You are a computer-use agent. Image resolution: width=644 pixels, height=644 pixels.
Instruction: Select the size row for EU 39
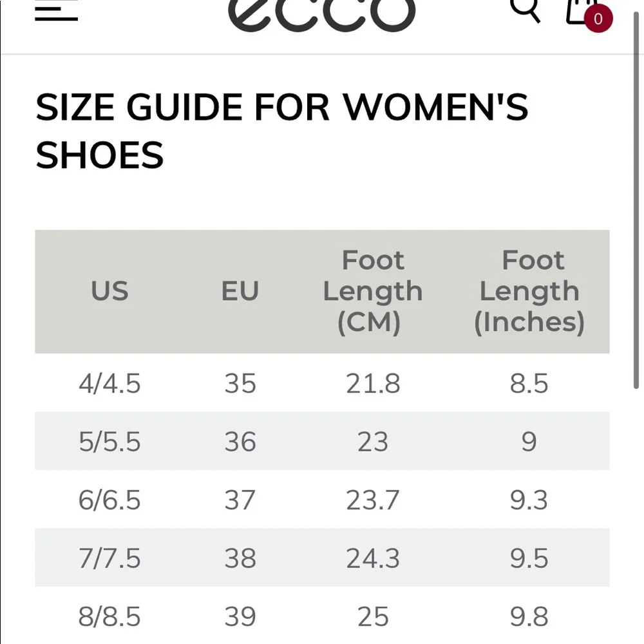[322, 616]
